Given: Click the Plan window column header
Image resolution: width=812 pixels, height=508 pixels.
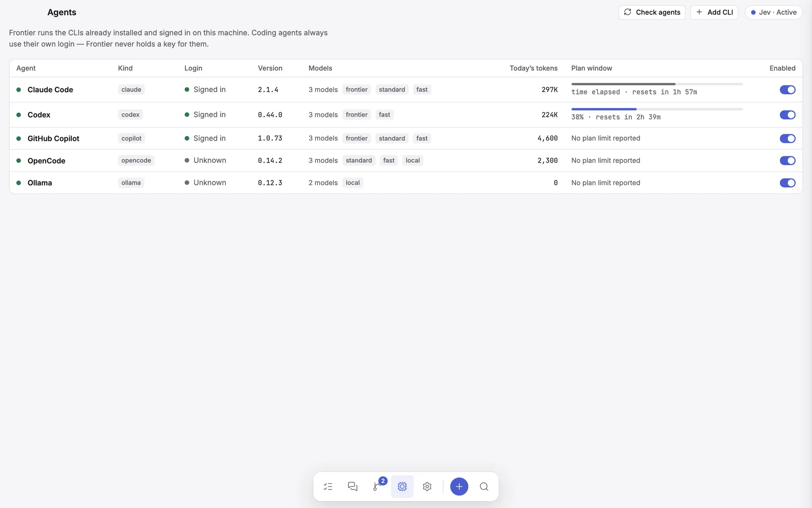Looking at the screenshot, I should (x=592, y=68).
